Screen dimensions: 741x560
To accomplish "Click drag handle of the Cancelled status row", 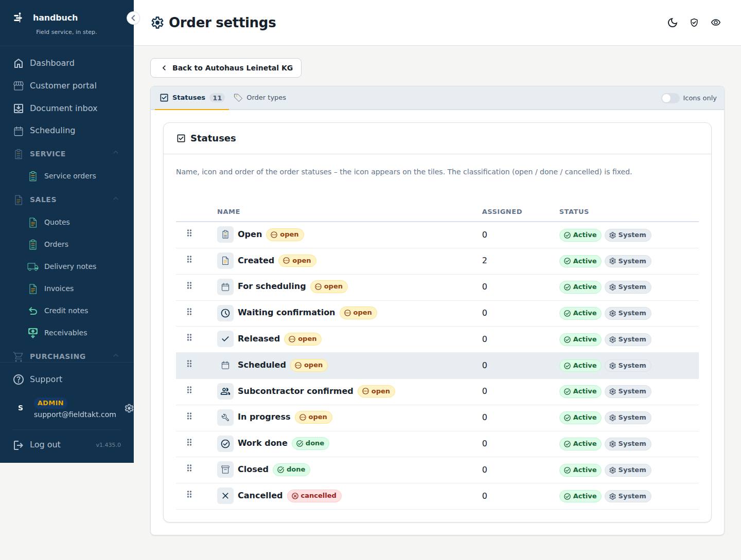I will [189, 495].
